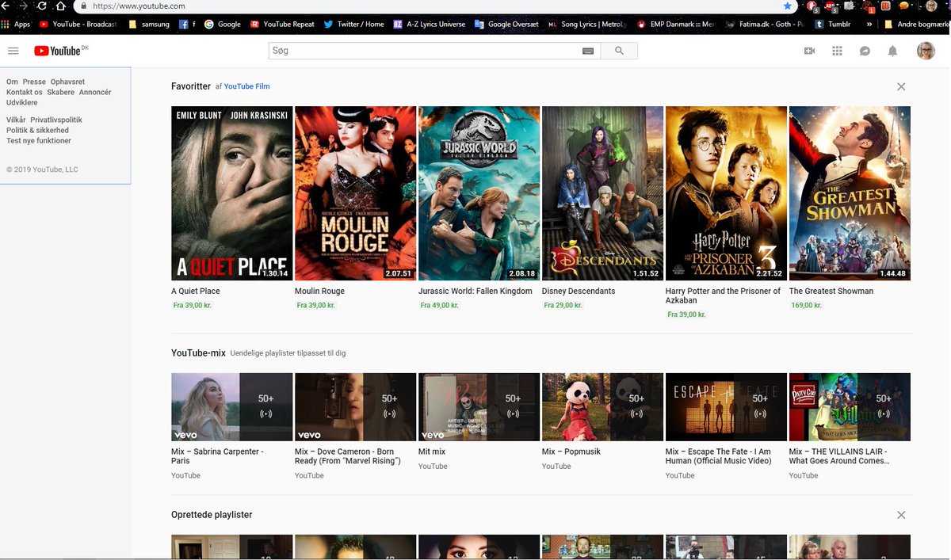951x560 pixels.
Task: Open the Ophavsret footer link
Action: coord(67,82)
